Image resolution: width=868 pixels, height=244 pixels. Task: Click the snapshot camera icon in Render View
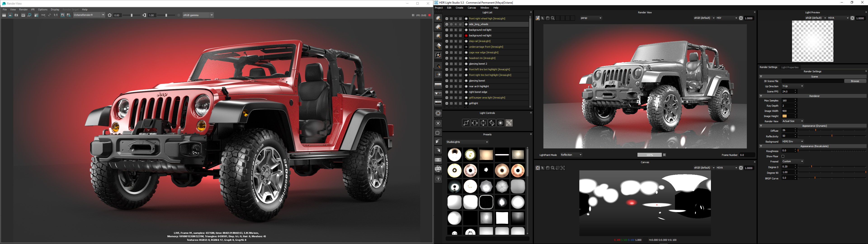tap(16, 15)
